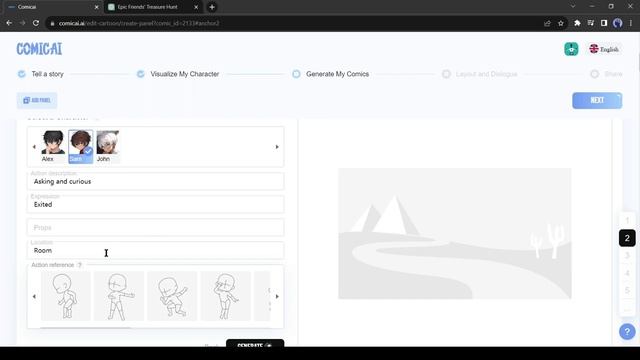Open the Chrome profile avatar
640x360 pixels.
tap(618, 23)
